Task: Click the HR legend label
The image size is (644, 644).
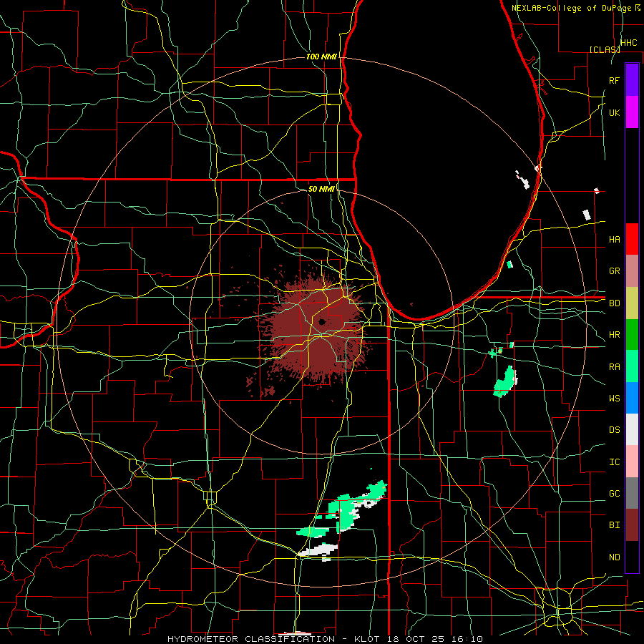Action: pyautogui.click(x=614, y=335)
